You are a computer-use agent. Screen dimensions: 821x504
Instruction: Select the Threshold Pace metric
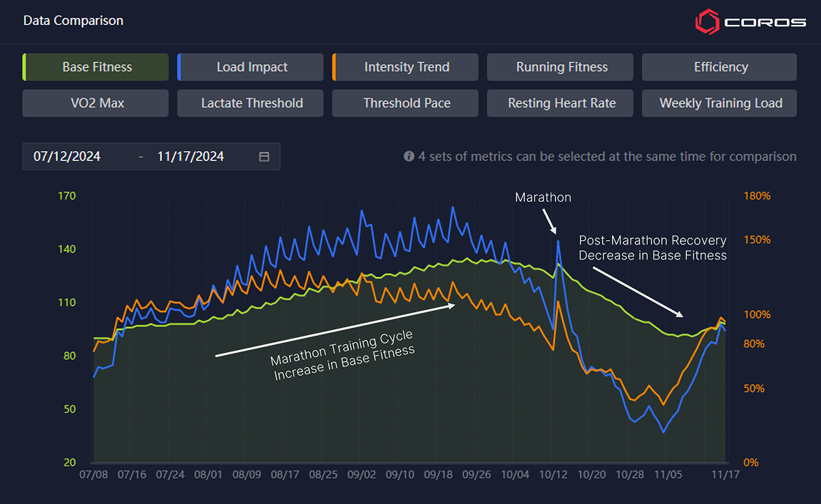pyautogui.click(x=407, y=103)
